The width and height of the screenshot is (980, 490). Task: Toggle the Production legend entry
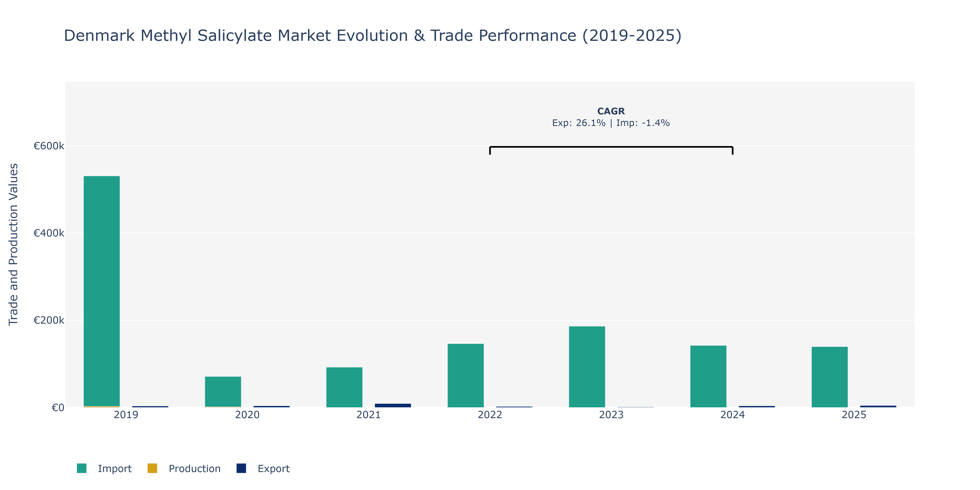(184, 468)
